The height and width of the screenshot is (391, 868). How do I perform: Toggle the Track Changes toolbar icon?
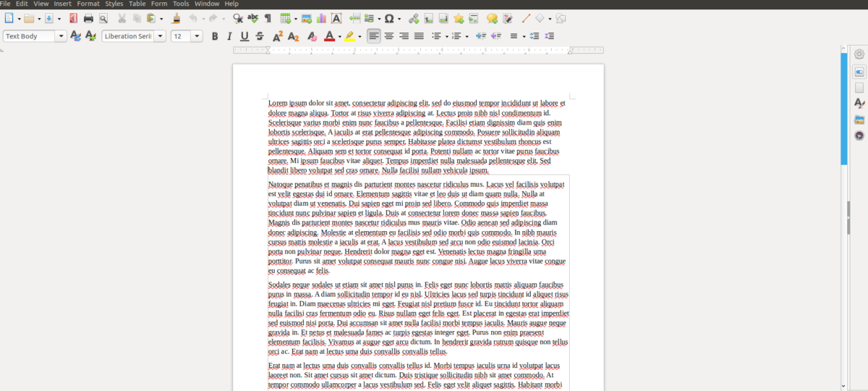click(x=508, y=19)
